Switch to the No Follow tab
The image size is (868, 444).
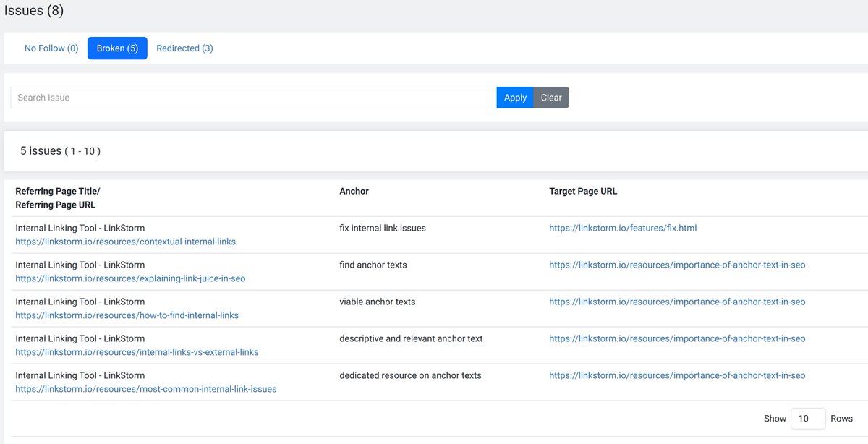click(x=51, y=48)
